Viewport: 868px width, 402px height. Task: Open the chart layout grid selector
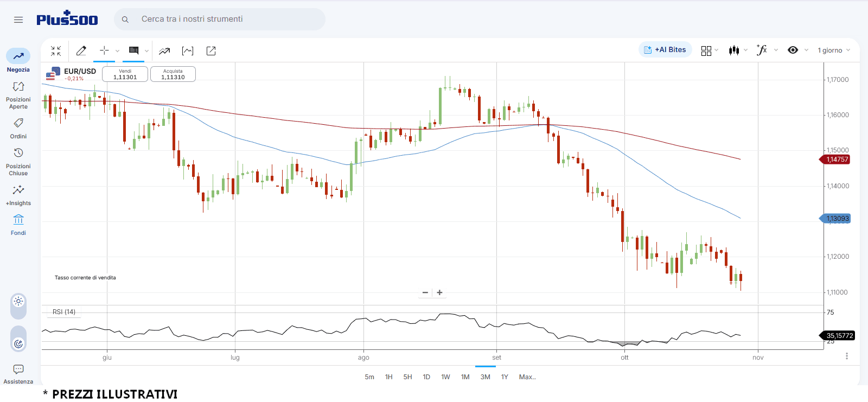(706, 50)
